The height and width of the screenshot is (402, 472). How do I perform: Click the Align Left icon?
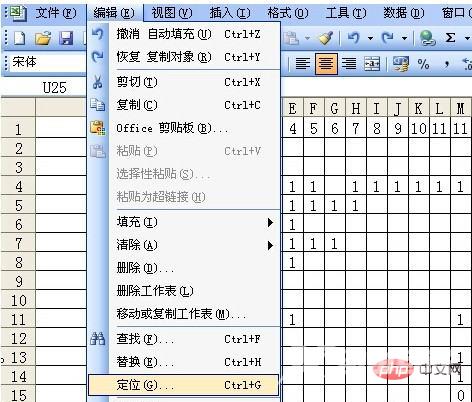(x=303, y=63)
